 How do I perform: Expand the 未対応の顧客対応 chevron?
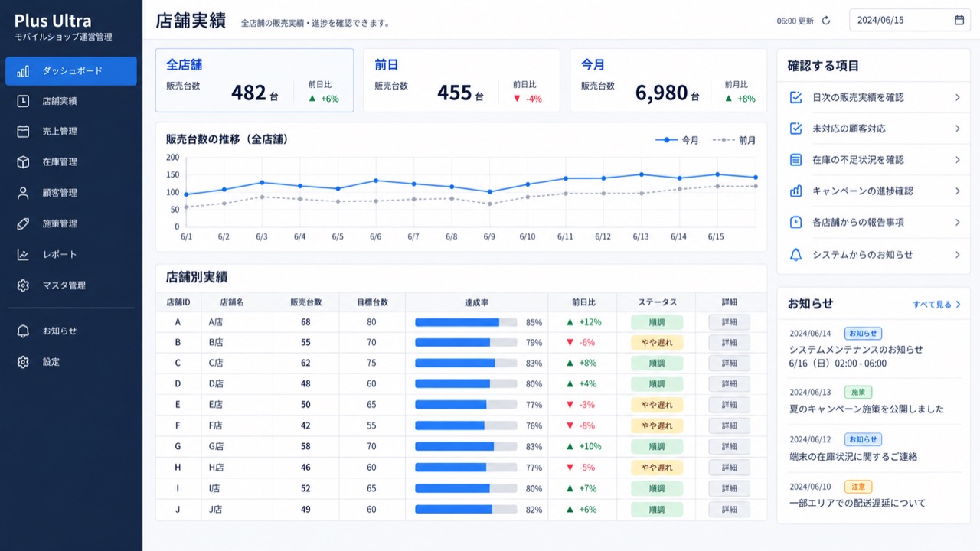957,129
